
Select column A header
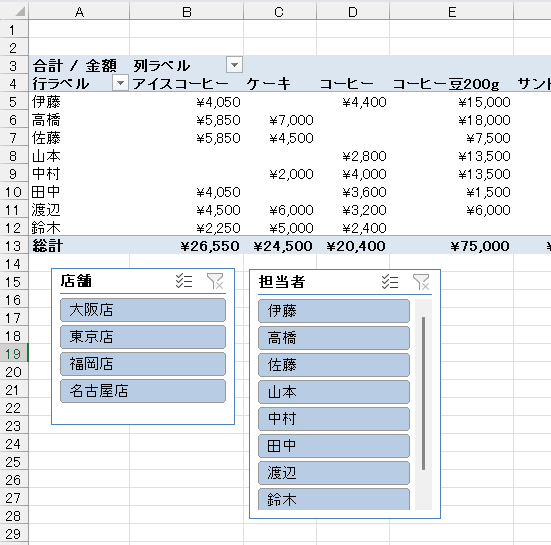pyautogui.click(x=79, y=12)
